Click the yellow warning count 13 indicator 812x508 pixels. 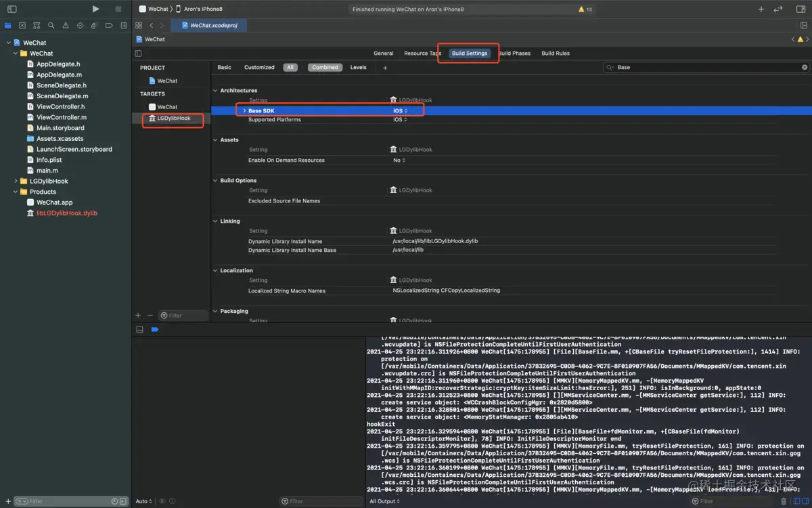tap(585, 9)
